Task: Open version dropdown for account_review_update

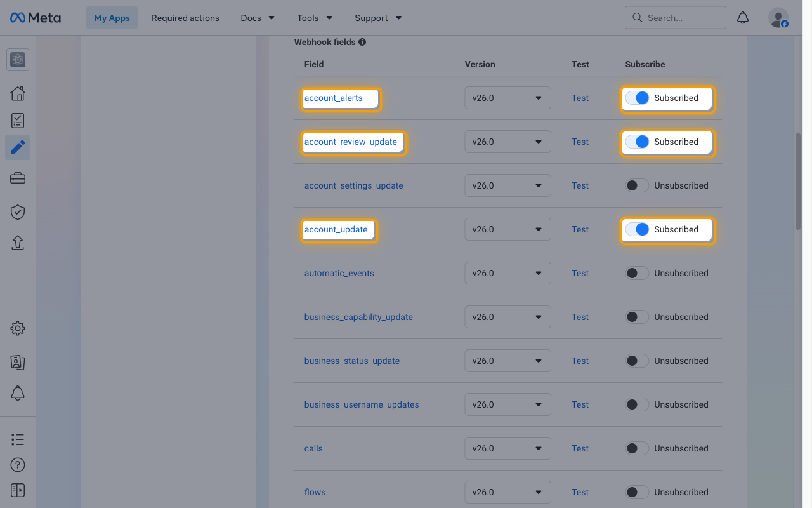Action: coord(507,142)
